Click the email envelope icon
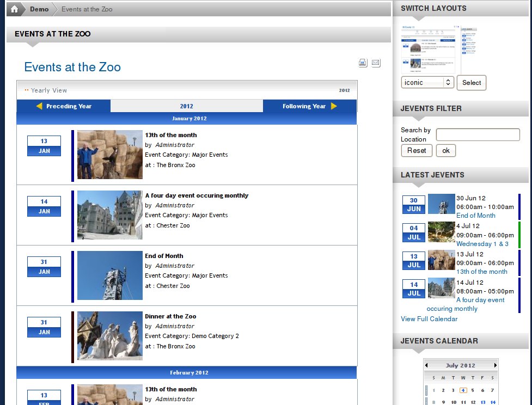Viewport: 532px width, 405px height. [x=376, y=63]
